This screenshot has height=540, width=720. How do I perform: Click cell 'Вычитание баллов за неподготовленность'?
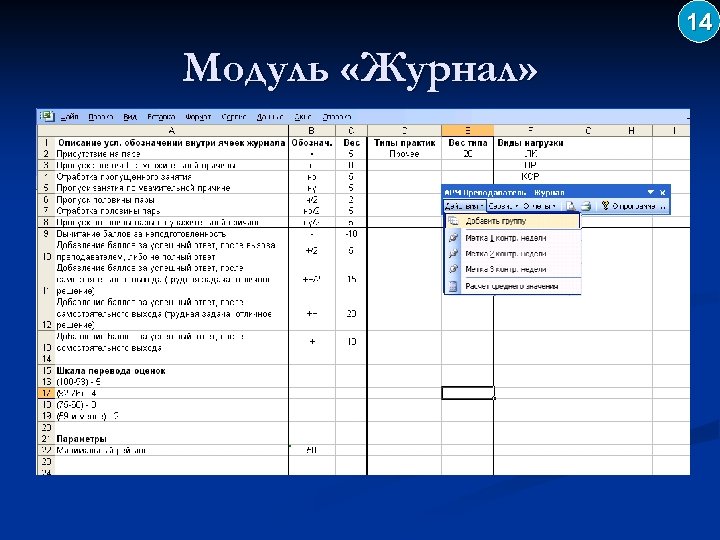coord(171,234)
